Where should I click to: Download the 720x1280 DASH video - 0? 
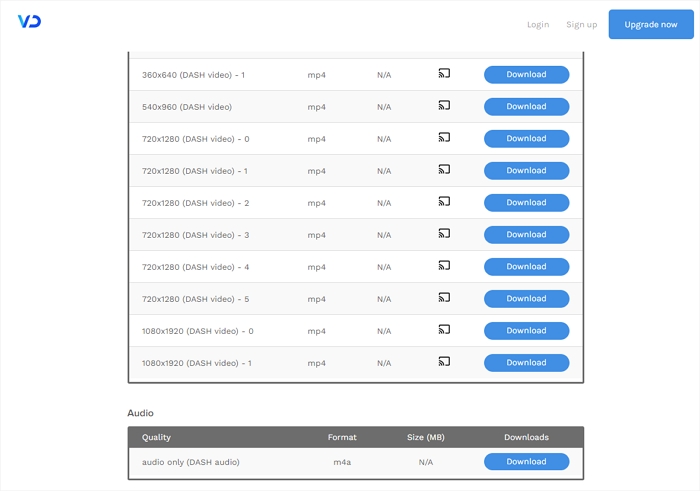(526, 139)
